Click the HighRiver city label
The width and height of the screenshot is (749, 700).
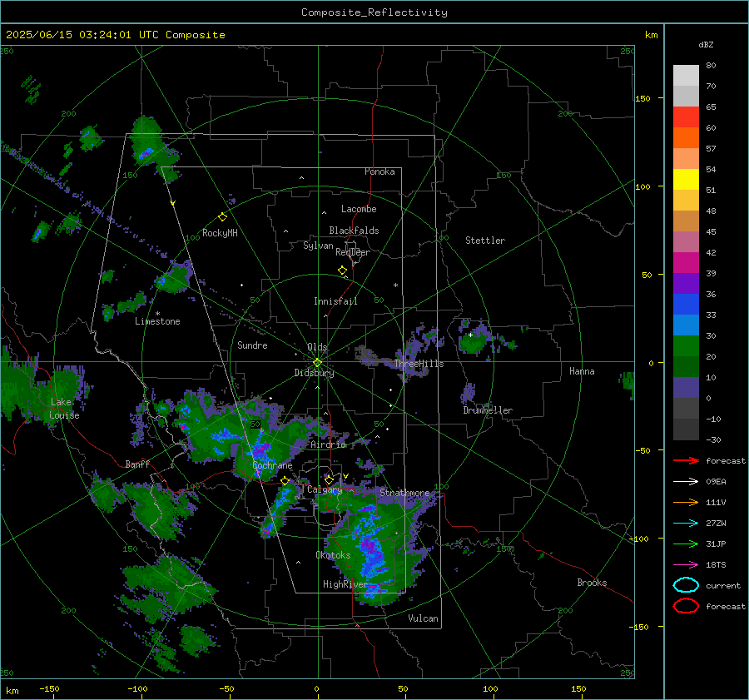pos(345,584)
